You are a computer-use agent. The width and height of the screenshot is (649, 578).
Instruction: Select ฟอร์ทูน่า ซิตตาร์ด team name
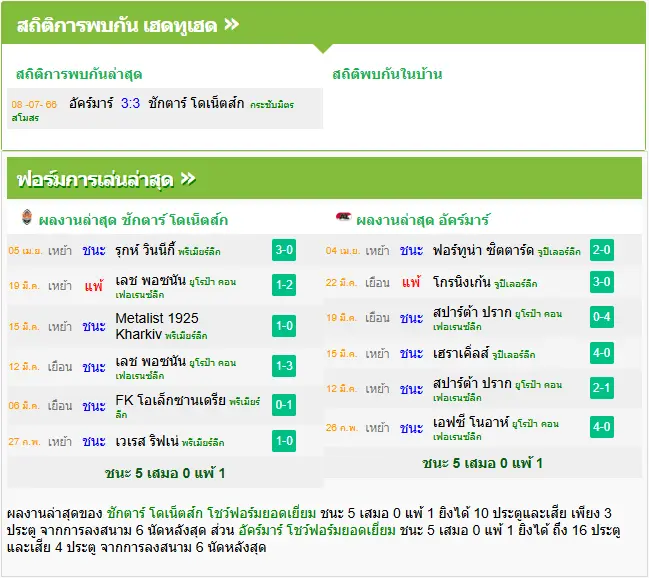pos(483,250)
